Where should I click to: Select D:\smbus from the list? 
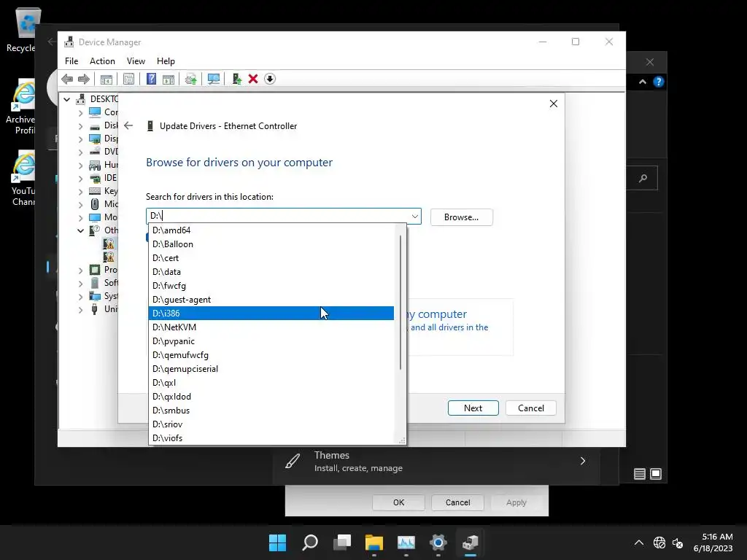[x=271, y=410]
